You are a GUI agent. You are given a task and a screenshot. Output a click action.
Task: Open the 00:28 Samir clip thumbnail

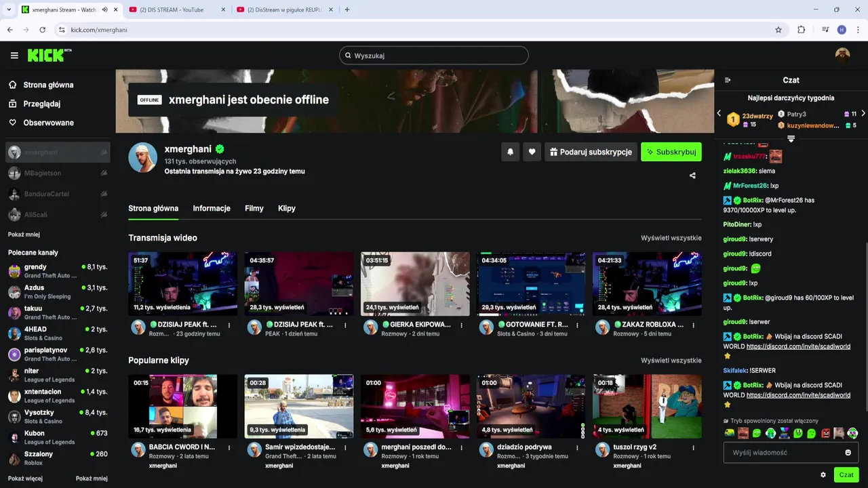pos(299,407)
